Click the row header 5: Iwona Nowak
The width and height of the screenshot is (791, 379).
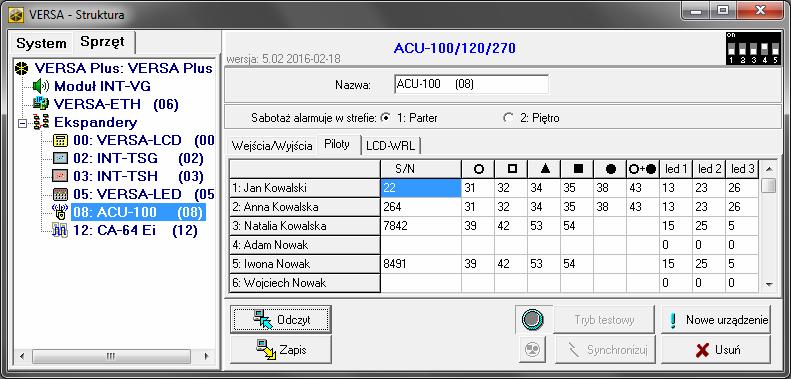[x=305, y=264]
